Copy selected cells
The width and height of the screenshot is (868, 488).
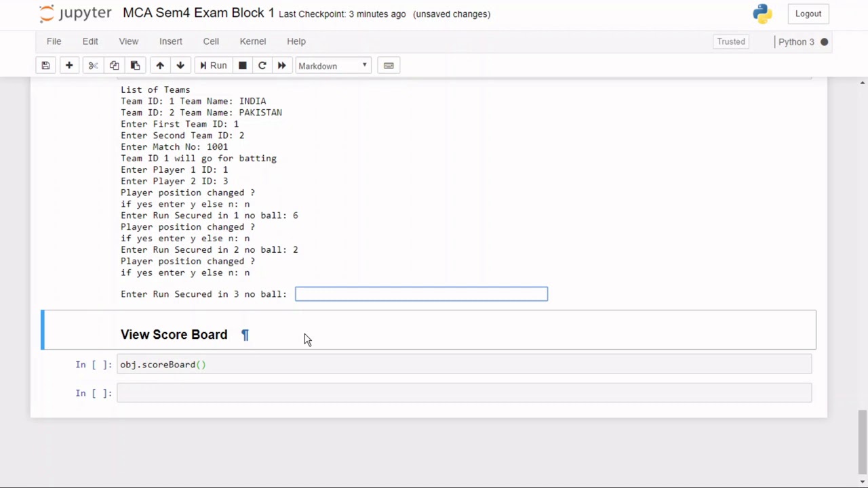tap(114, 66)
